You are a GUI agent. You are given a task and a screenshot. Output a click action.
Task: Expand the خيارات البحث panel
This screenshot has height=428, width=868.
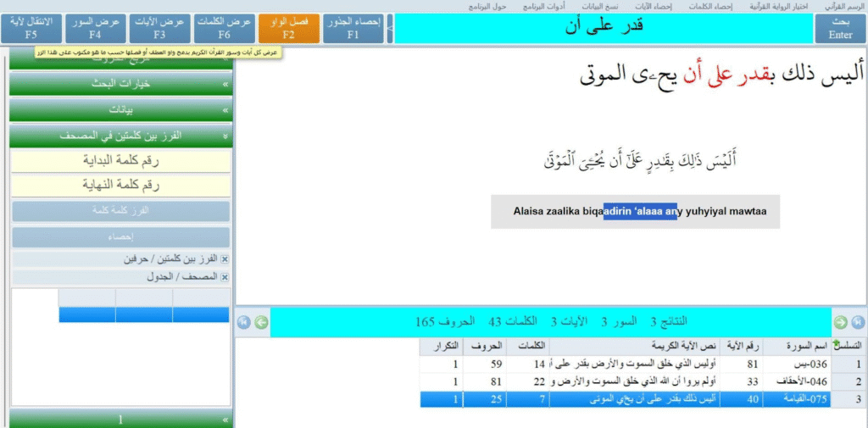(x=120, y=85)
